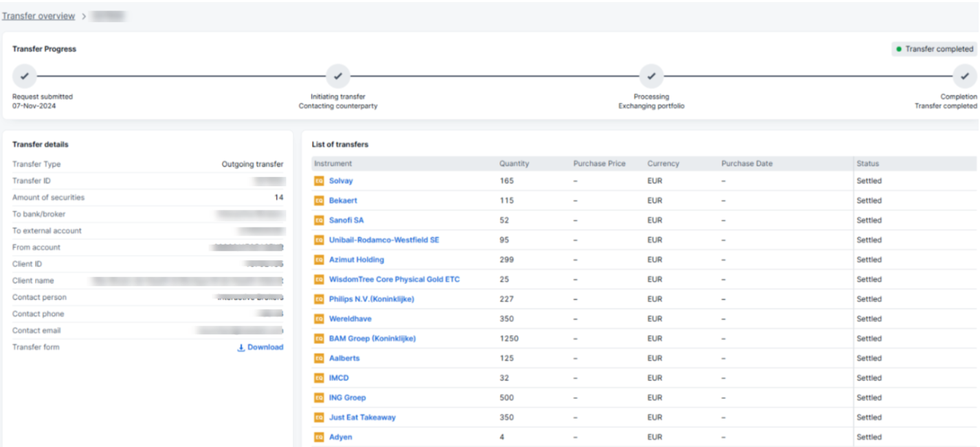Viewport: 980px width, 447px height.
Task: Click the EQ icon next to Azimut Holding
Action: coord(319,260)
